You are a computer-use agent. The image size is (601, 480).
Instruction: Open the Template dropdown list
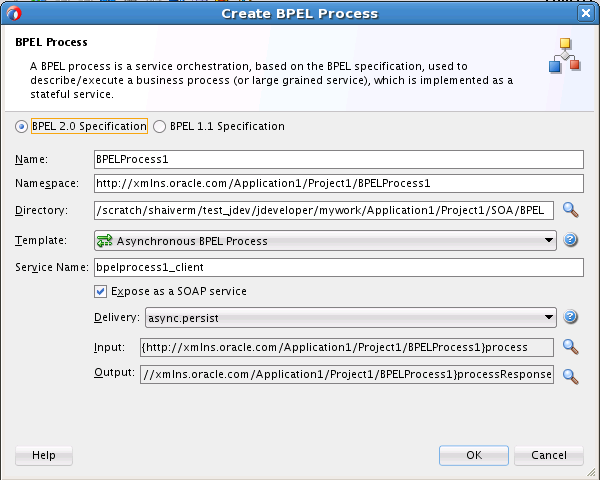pyautogui.click(x=325, y=241)
